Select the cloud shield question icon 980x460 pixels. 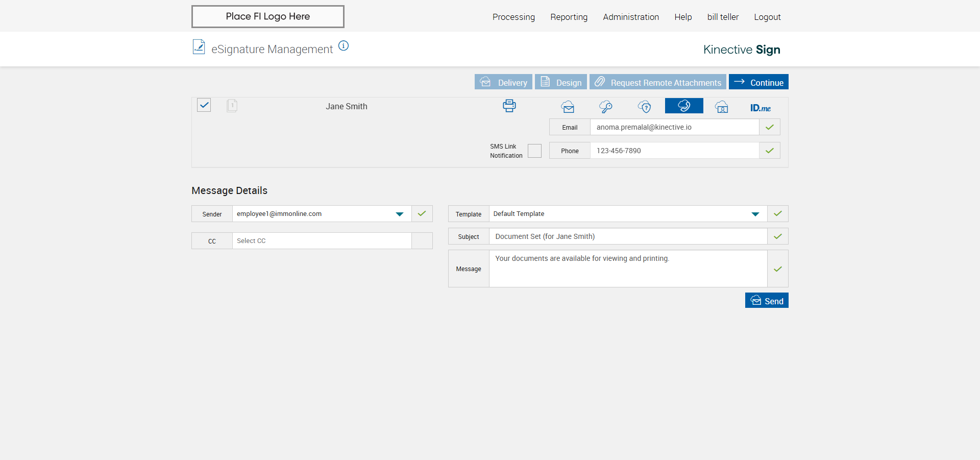pyautogui.click(x=645, y=107)
